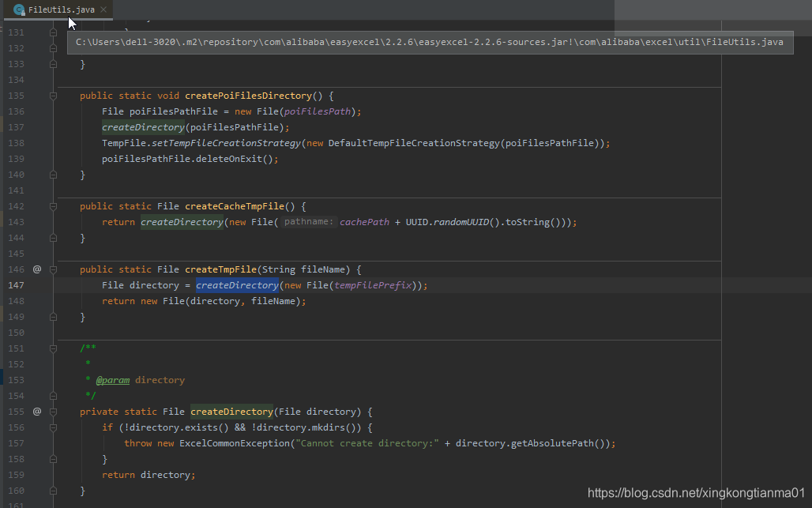The image size is (812, 508).
Task: Click the fold end marker beside line 140
Action: pyautogui.click(x=52, y=174)
